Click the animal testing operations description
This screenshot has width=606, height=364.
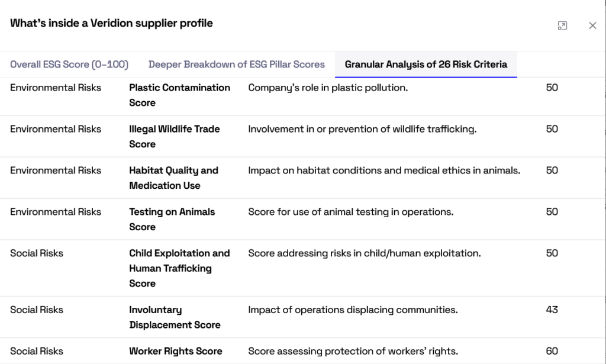[350, 212]
